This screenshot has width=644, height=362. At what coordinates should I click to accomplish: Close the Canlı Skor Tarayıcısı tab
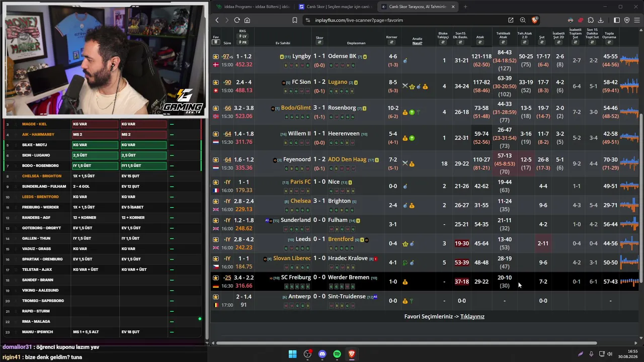point(453,7)
